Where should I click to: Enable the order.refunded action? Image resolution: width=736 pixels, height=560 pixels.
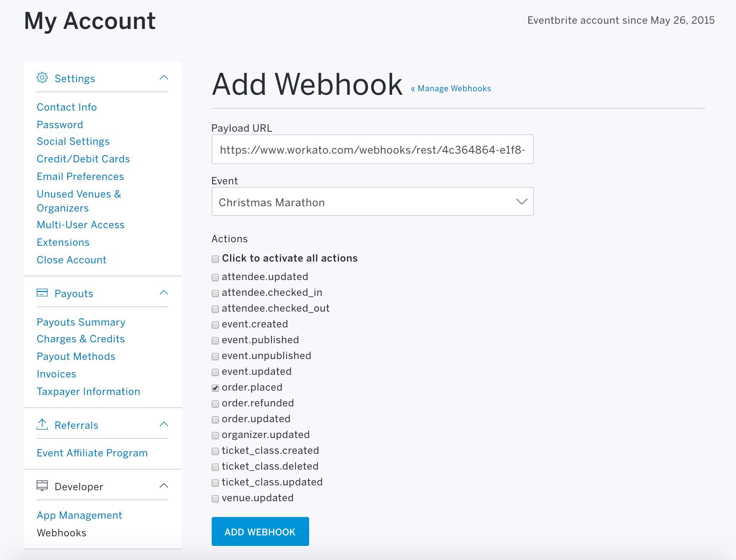tap(215, 404)
